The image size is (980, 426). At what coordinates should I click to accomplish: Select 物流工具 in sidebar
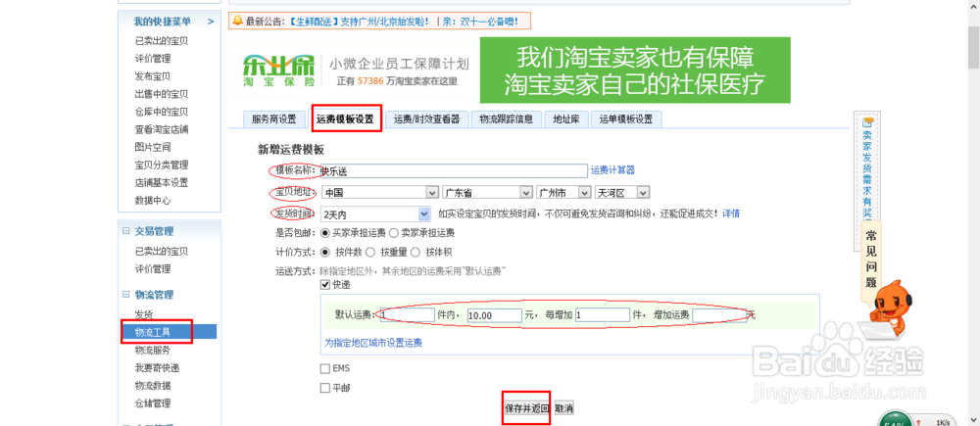pos(168,332)
